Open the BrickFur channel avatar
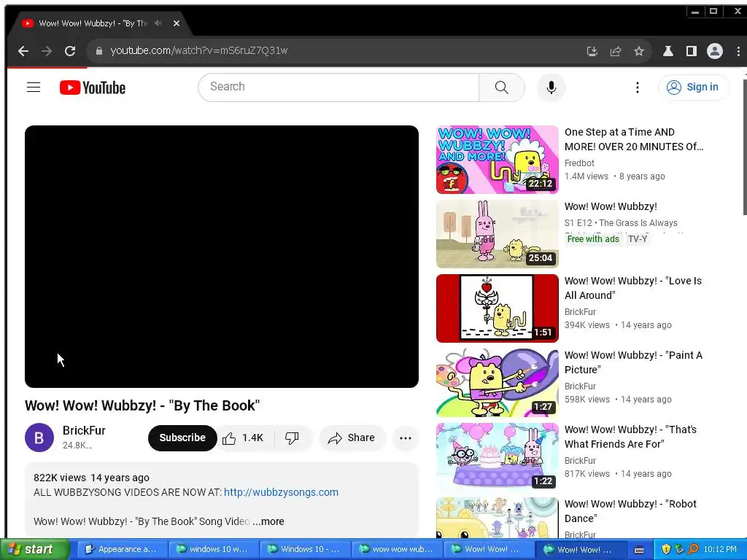This screenshot has width=747, height=560. tap(39, 437)
